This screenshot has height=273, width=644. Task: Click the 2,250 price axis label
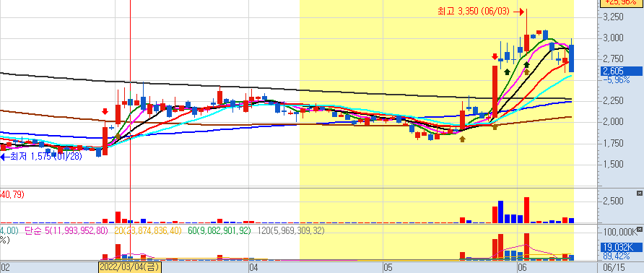(612, 100)
